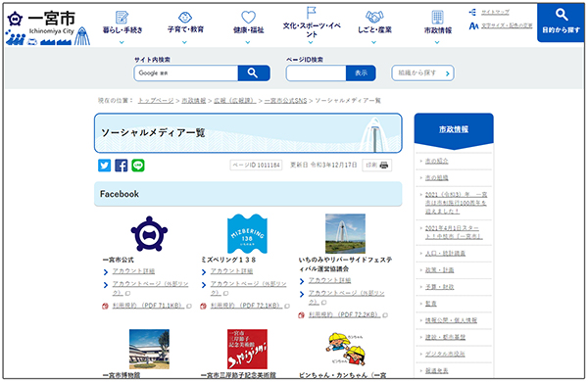Click the 三岸節子記念美術館 red logo
This screenshot has width=588, height=382.
(247, 350)
